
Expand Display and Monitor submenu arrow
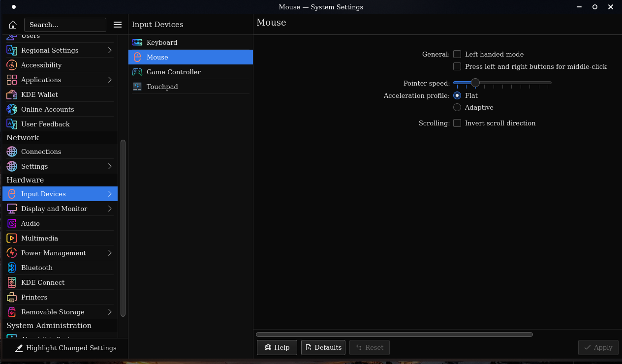pyautogui.click(x=110, y=209)
